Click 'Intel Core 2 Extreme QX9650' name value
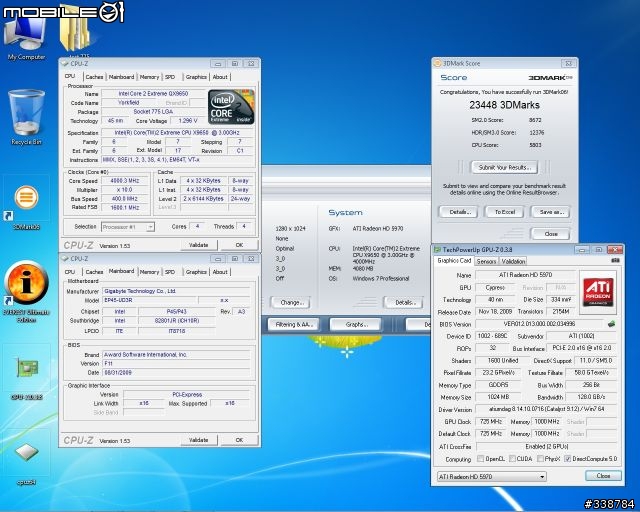This screenshot has height=512, width=640. pyautogui.click(x=153, y=93)
